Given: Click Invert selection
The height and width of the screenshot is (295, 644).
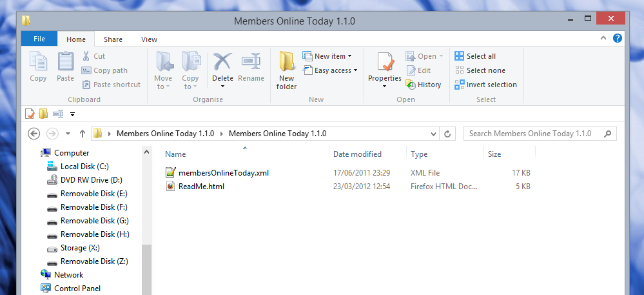Looking at the screenshot, I should [486, 85].
